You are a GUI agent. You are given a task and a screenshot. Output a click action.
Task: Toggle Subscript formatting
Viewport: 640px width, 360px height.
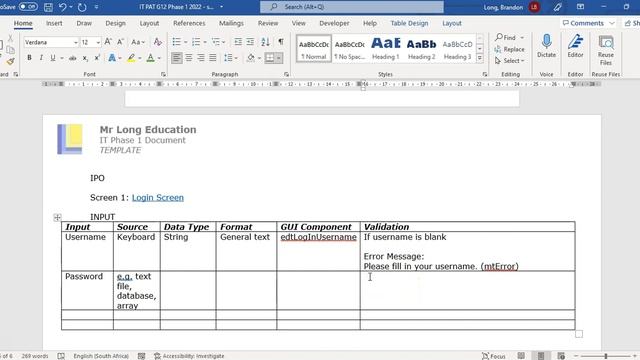tap(85, 58)
